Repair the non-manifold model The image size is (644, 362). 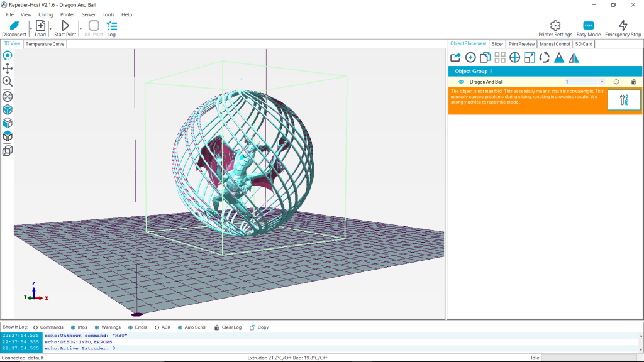click(x=624, y=99)
